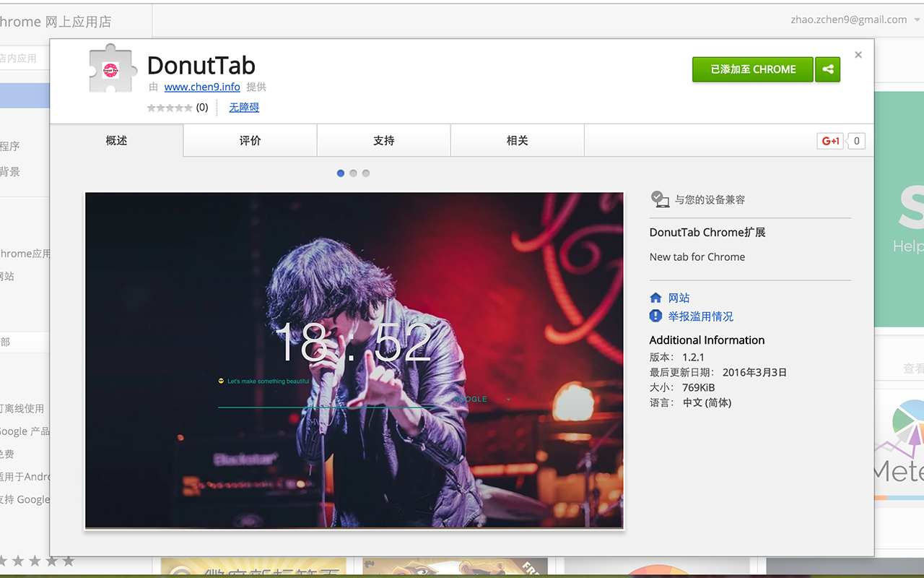The width and height of the screenshot is (924, 578).
Task: Click the 'Additional Information' heading
Action: coord(707,340)
